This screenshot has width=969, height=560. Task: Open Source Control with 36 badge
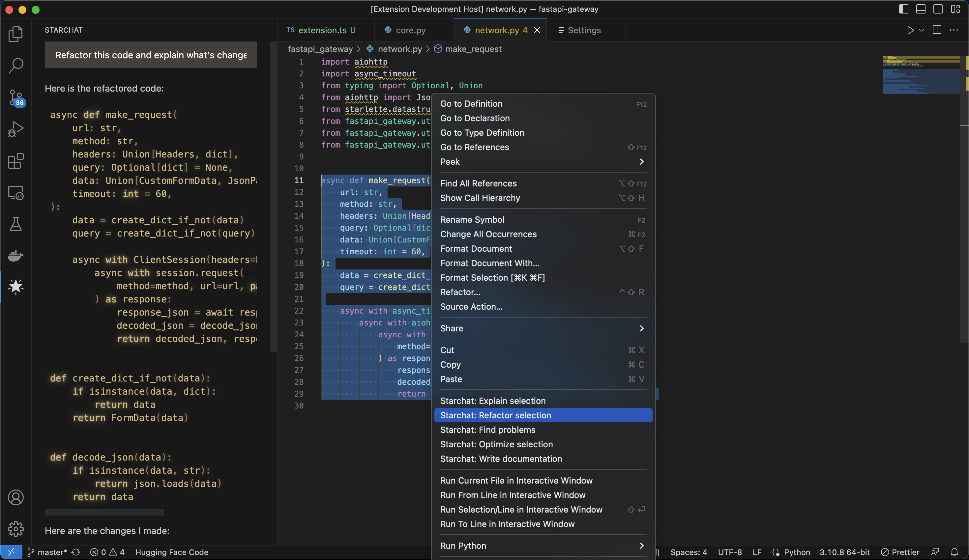click(x=15, y=98)
